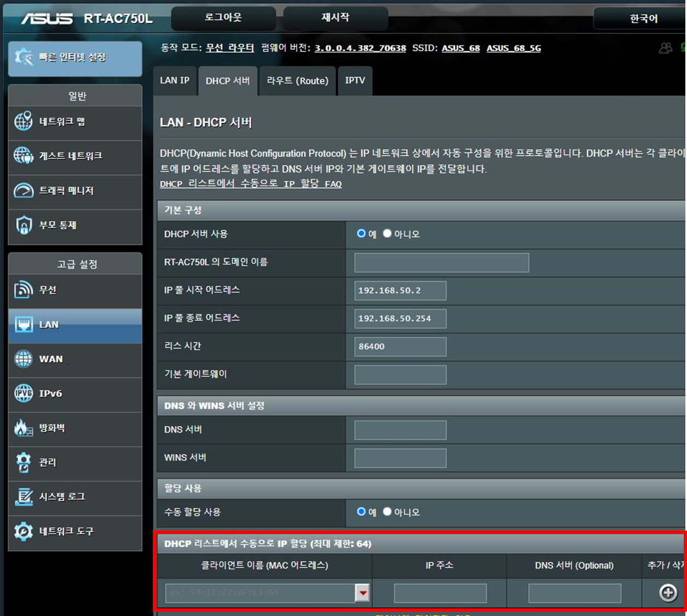
Task: Switch to the 라우트 (Route) tab
Action: 297,80
